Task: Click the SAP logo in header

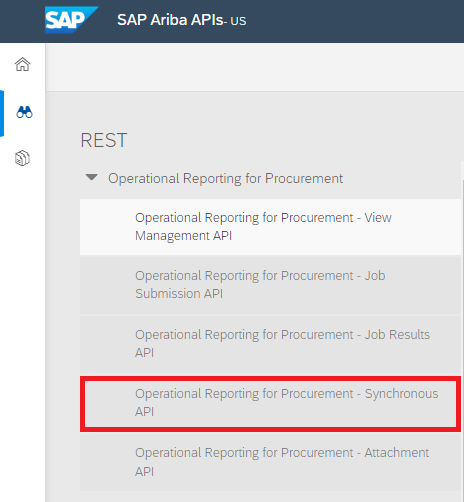Action: (71, 20)
